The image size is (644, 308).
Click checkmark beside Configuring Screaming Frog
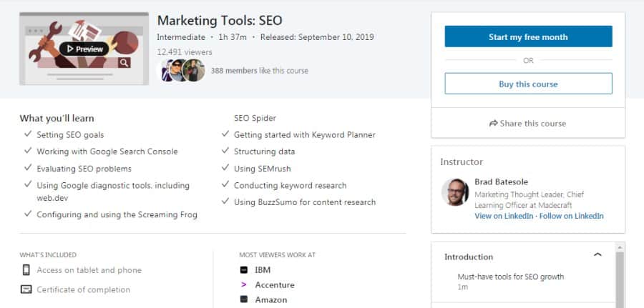28,214
